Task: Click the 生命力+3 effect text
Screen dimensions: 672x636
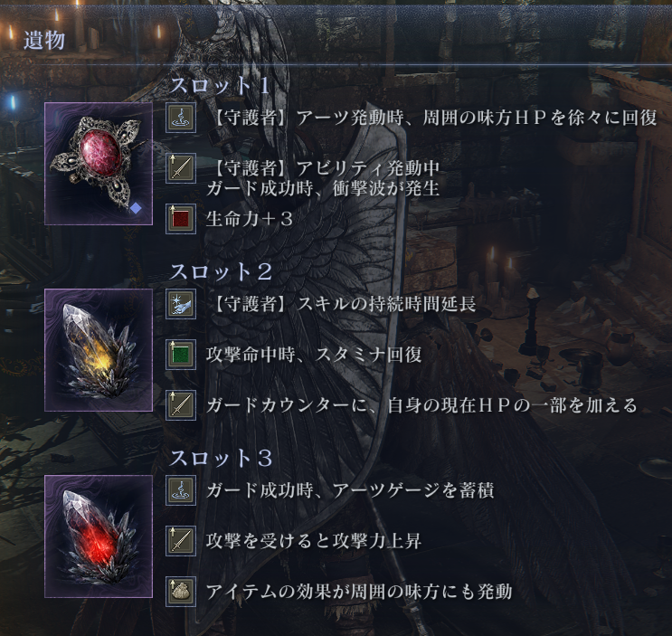Action: (x=250, y=219)
